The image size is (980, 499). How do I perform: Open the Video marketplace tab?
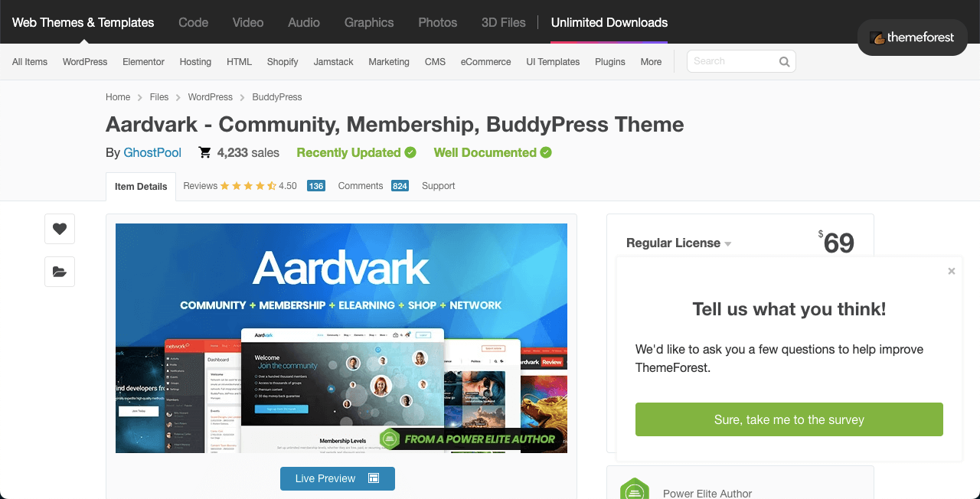pyautogui.click(x=248, y=22)
